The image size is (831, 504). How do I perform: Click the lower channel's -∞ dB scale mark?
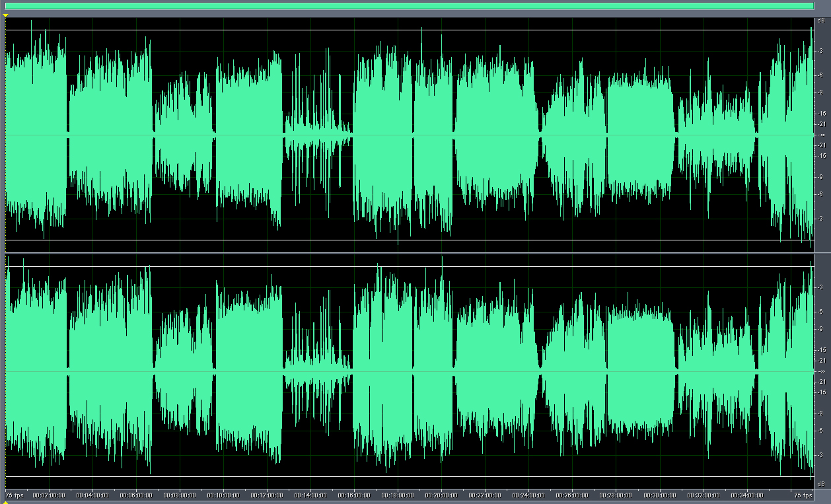(821, 371)
